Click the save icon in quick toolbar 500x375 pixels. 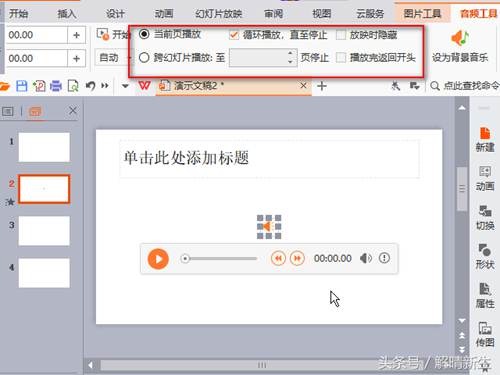click(x=22, y=86)
